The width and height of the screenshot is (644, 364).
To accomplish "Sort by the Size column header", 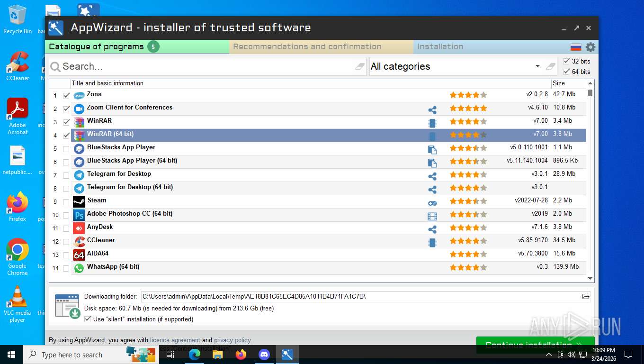I will coord(568,83).
